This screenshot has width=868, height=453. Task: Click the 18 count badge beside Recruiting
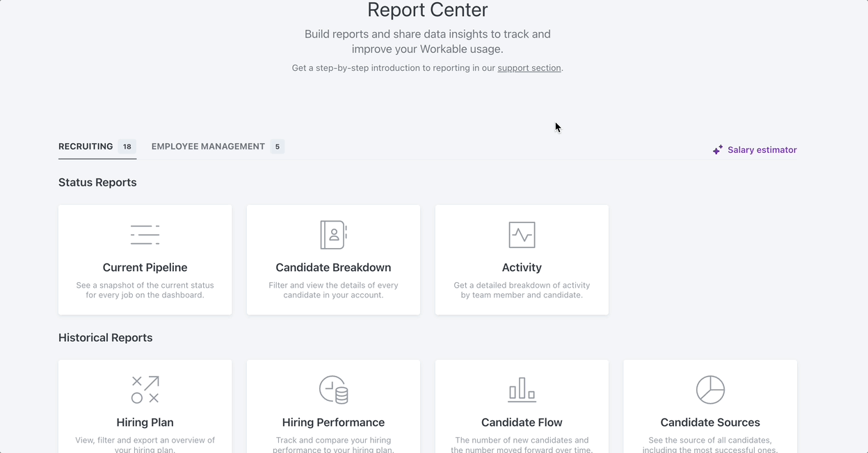coord(127,147)
